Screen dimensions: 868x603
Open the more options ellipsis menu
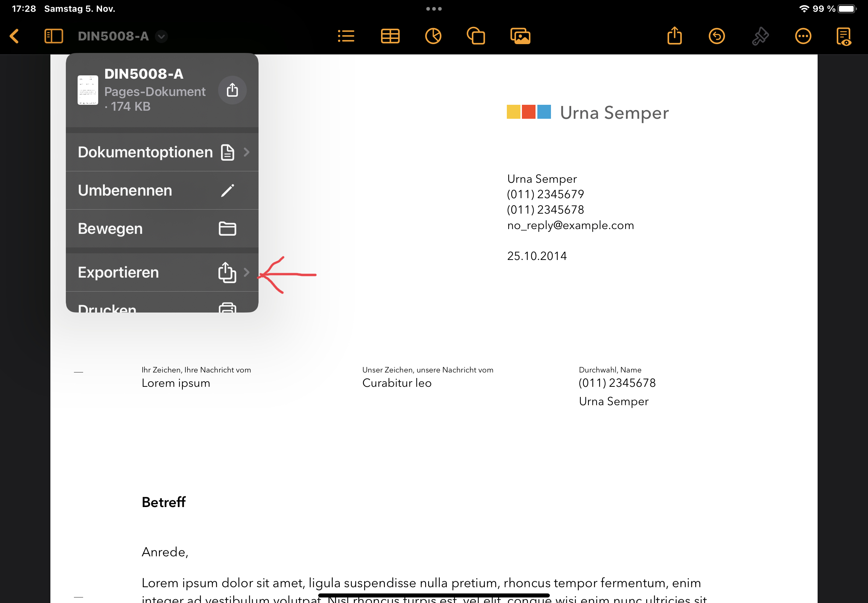click(803, 36)
